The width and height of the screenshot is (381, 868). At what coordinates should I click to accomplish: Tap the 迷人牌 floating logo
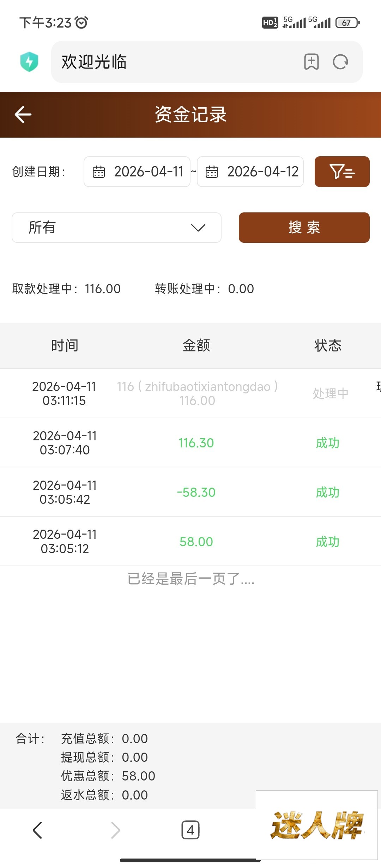pos(316,825)
